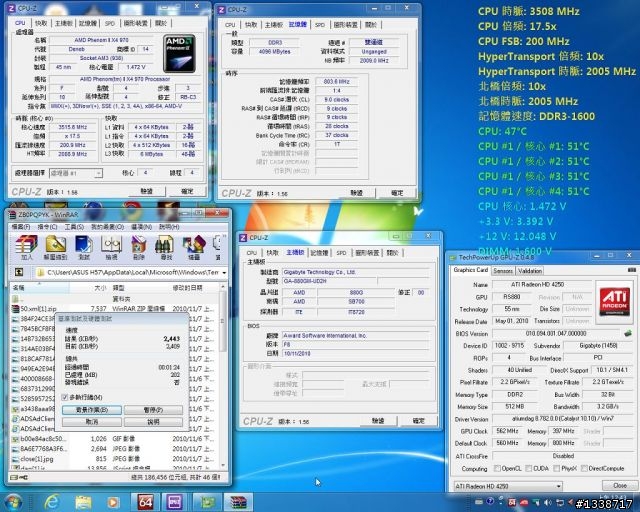The image size is (640, 512).
Task: Toggle the DirectCompute checkbox in GPU-Z
Action: pyautogui.click(x=584, y=468)
